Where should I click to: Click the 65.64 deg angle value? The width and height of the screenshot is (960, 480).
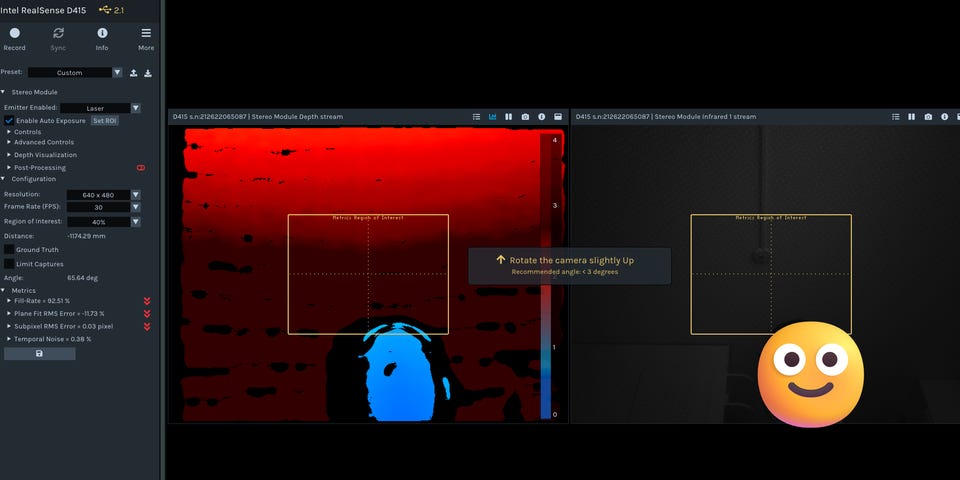[83, 278]
